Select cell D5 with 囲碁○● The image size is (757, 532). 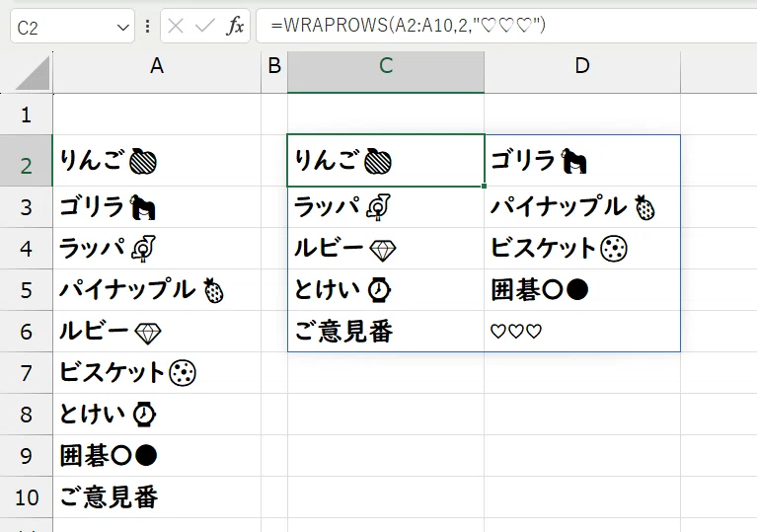582,290
